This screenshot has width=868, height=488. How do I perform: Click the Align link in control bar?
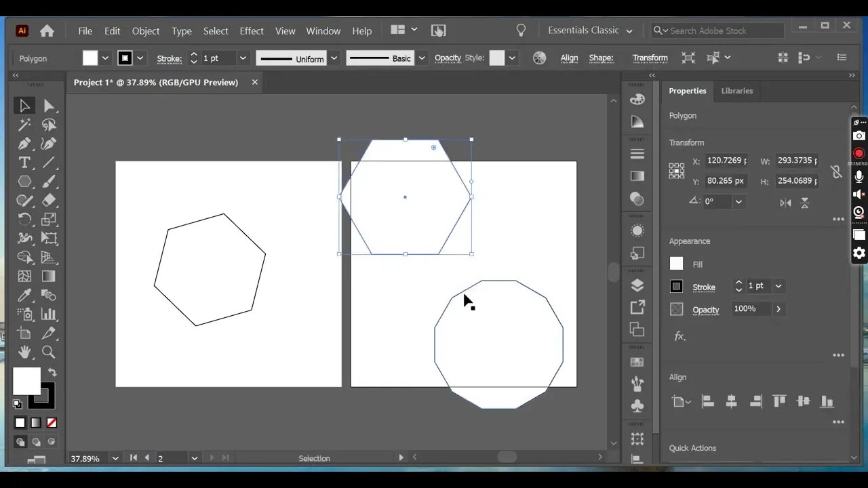(569, 58)
